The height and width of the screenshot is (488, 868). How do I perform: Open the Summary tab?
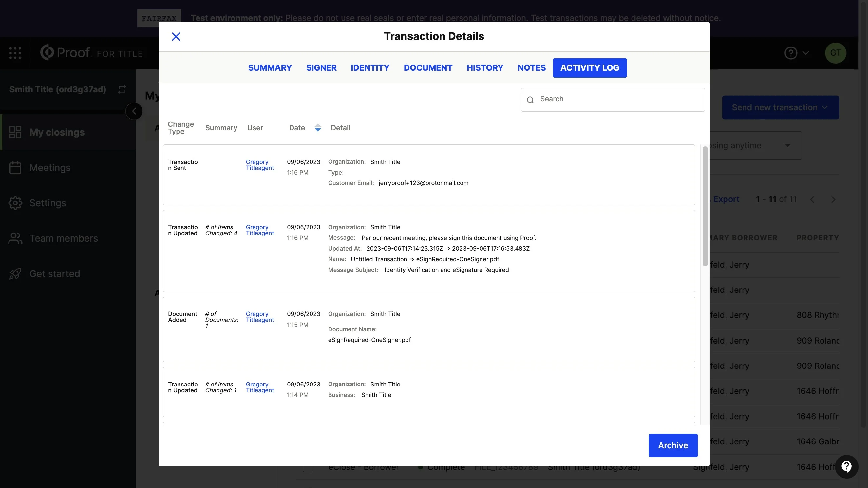point(270,68)
